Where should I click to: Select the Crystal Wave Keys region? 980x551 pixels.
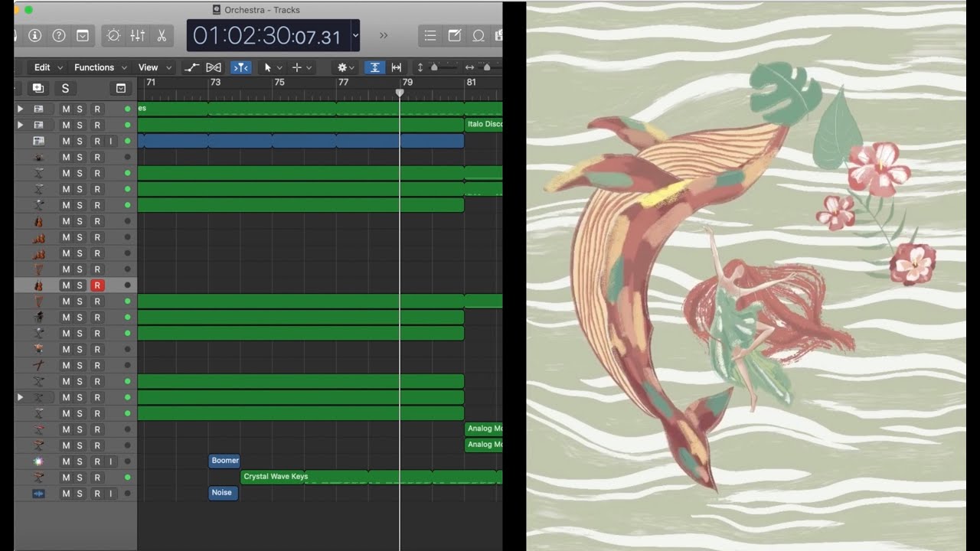[371, 477]
